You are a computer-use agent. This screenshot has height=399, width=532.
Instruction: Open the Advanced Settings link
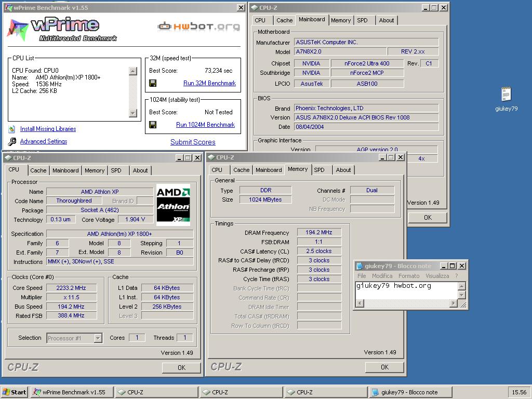point(44,141)
